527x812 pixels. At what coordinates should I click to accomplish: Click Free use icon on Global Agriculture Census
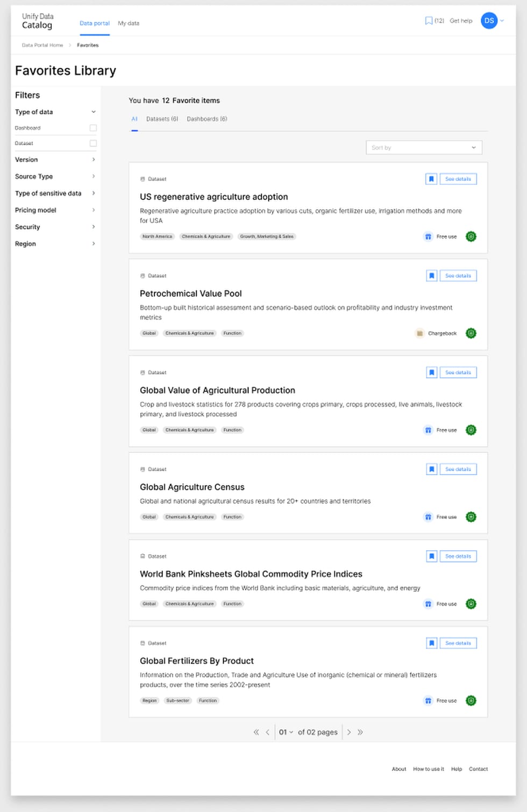[428, 517]
